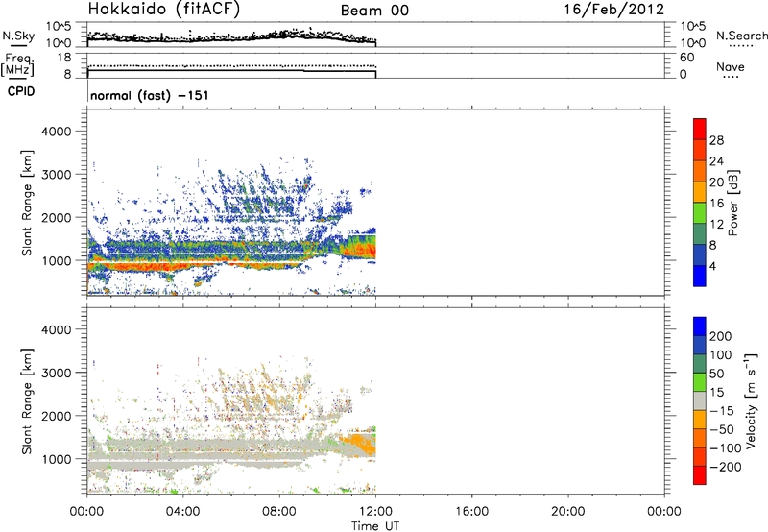Click the light green Power segment between 12 and 16
The height and width of the screenshot is (532, 768).
[x=700, y=213]
